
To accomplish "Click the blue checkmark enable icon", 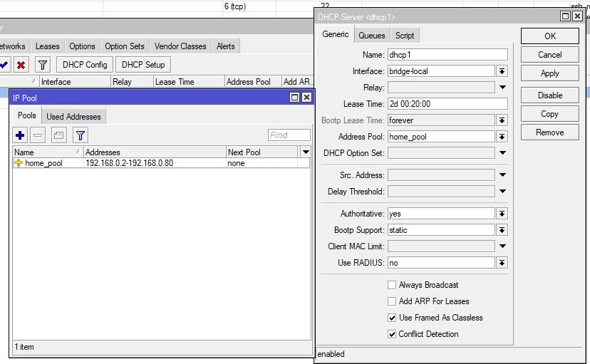I will pyautogui.click(x=4, y=65).
